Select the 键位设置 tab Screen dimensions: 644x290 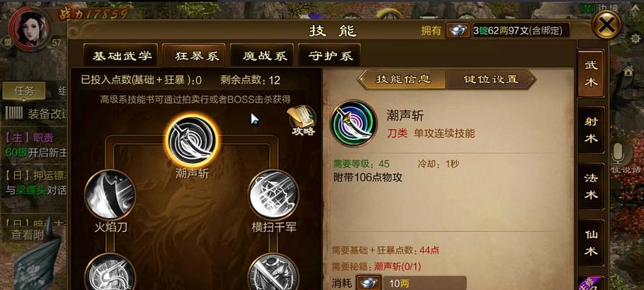pyautogui.click(x=491, y=79)
